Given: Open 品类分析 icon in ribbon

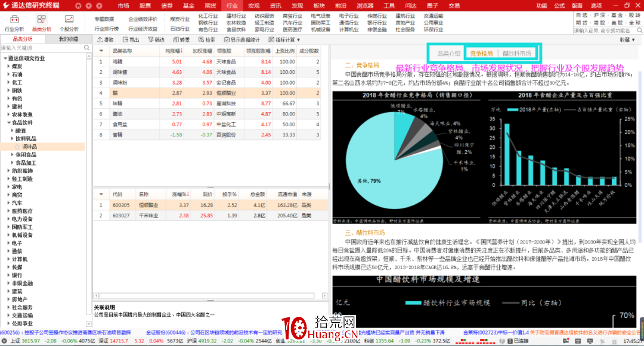Looking at the screenshot, I should pos(42,19).
